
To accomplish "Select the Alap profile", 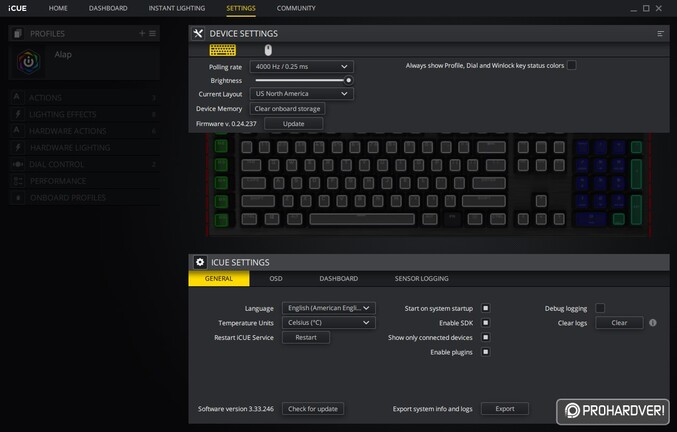I will [x=84, y=63].
